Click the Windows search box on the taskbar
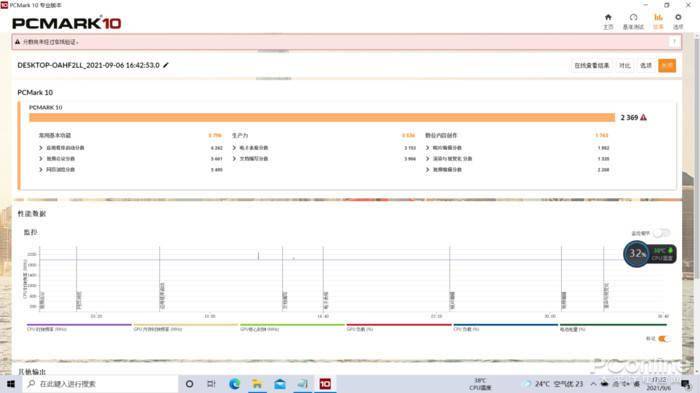 coord(100,384)
